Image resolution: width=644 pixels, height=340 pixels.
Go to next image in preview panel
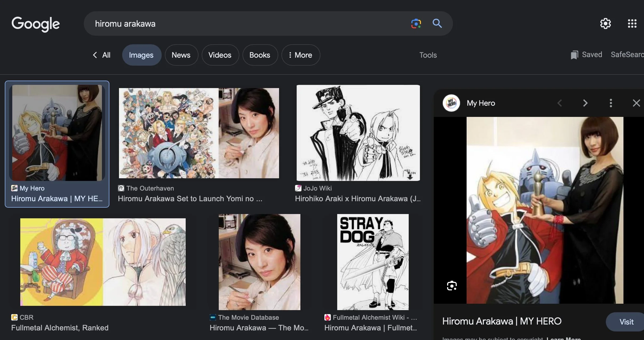tap(585, 103)
